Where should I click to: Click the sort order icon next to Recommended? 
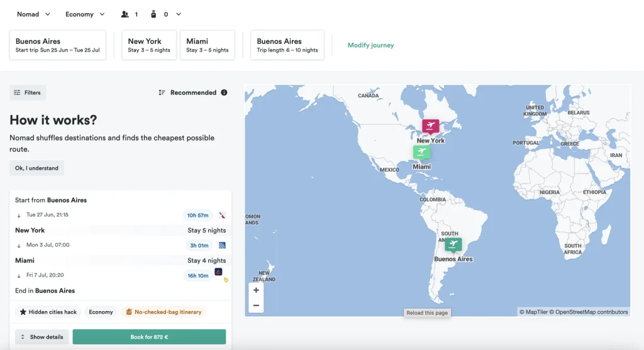point(162,93)
